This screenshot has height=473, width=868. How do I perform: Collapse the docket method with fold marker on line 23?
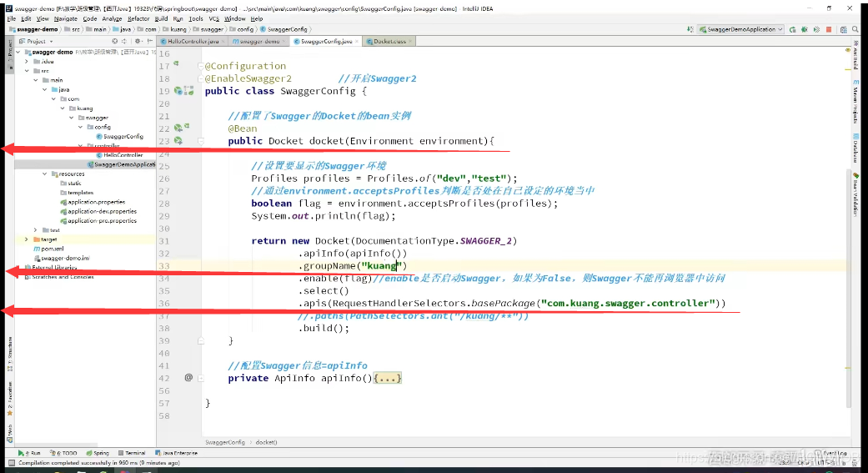point(201,141)
